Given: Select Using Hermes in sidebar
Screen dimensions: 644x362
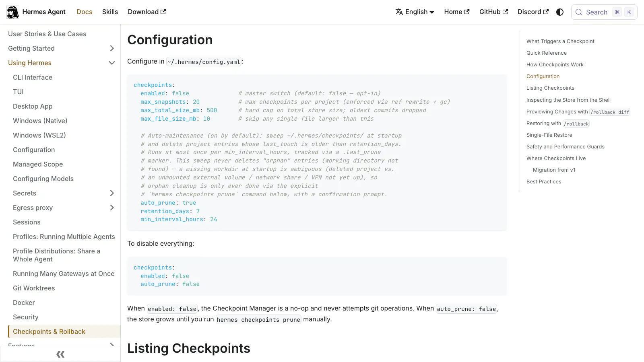Looking at the screenshot, I should [x=30, y=63].
